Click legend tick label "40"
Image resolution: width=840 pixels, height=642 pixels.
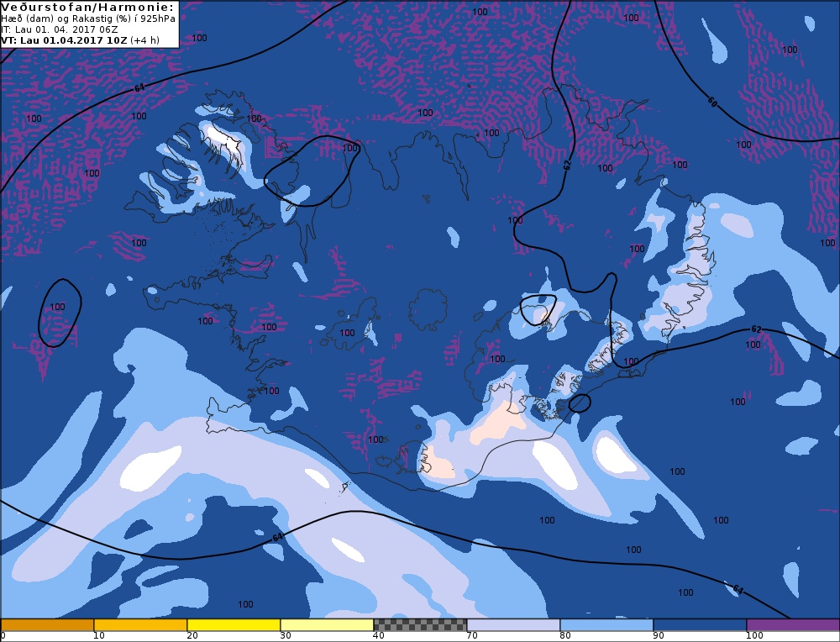(379, 635)
